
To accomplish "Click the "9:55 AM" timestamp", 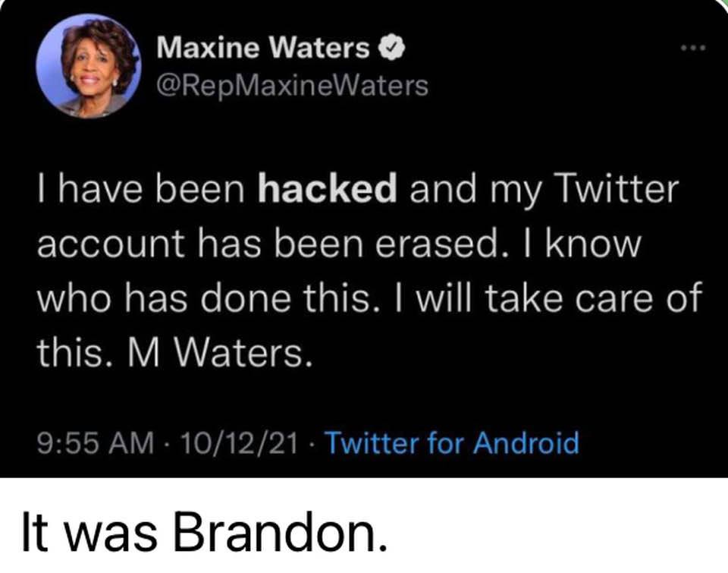I will [x=88, y=442].
